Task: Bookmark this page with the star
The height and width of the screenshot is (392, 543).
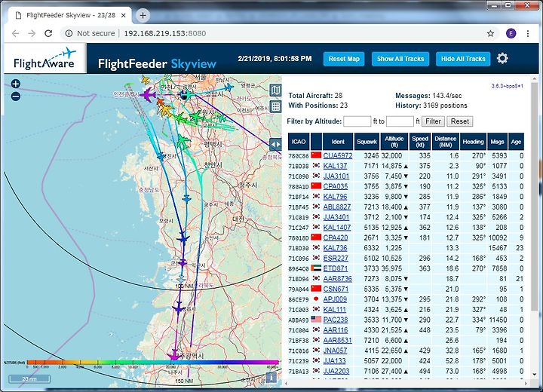Action: 490,33
